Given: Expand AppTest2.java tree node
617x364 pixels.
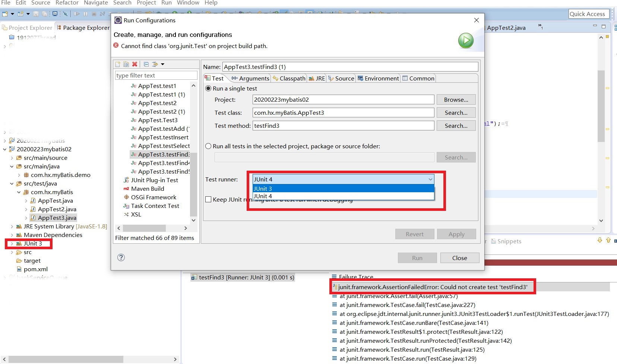Looking at the screenshot, I should point(26,209).
